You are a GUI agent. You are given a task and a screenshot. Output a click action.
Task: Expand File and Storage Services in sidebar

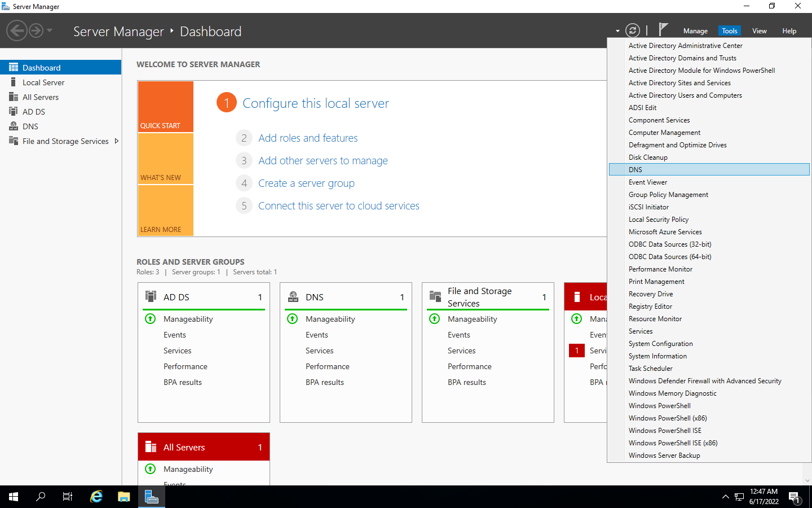tap(117, 141)
